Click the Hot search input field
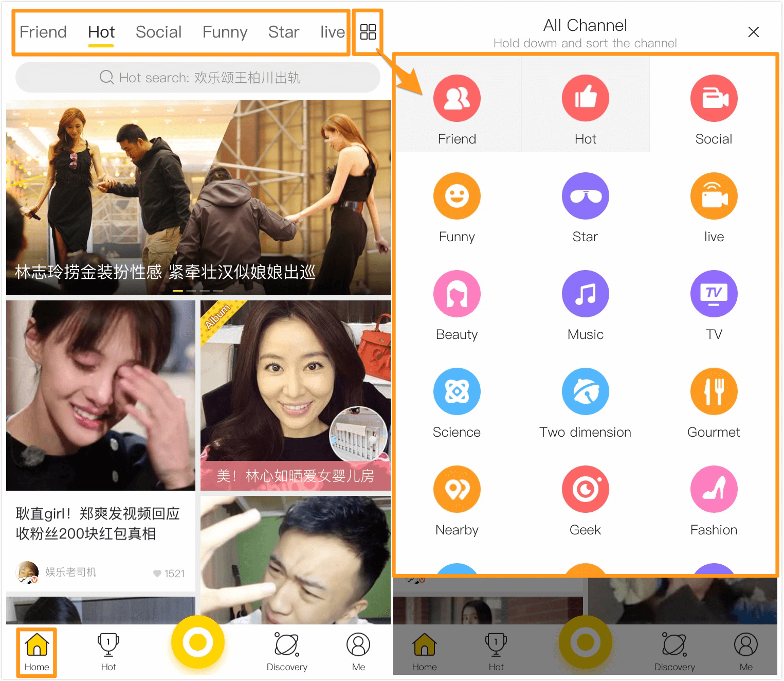Image resolution: width=784 pixels, height=681 pixels. pyautogui.click(x=198, y=78)
